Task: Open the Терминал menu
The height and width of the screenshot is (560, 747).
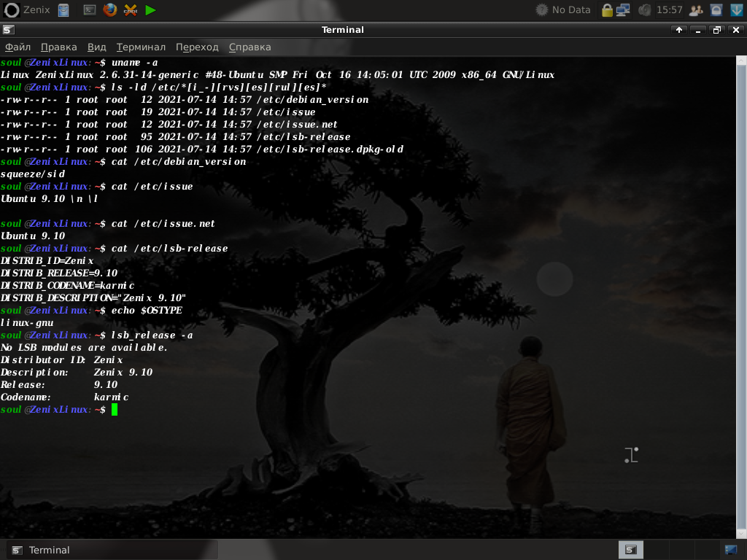Action: (141, 47)
